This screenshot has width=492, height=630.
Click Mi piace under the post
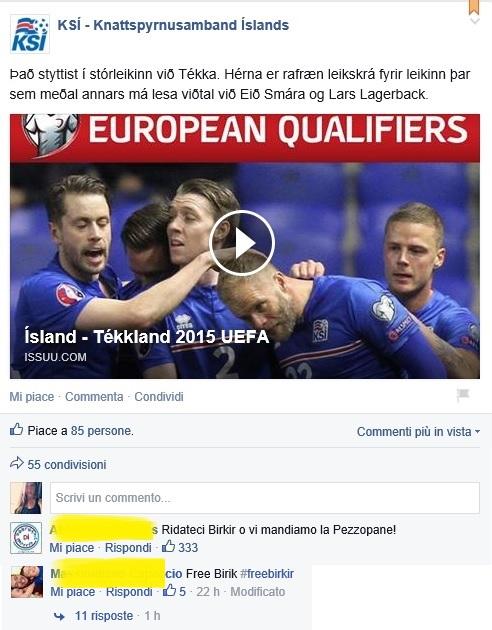pyautogui.click(x=32, y=397)
